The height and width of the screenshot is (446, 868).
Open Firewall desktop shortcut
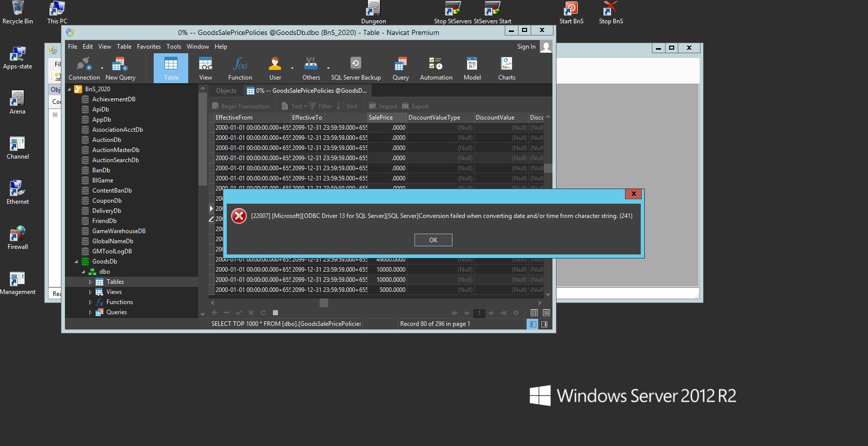point(18,238)
